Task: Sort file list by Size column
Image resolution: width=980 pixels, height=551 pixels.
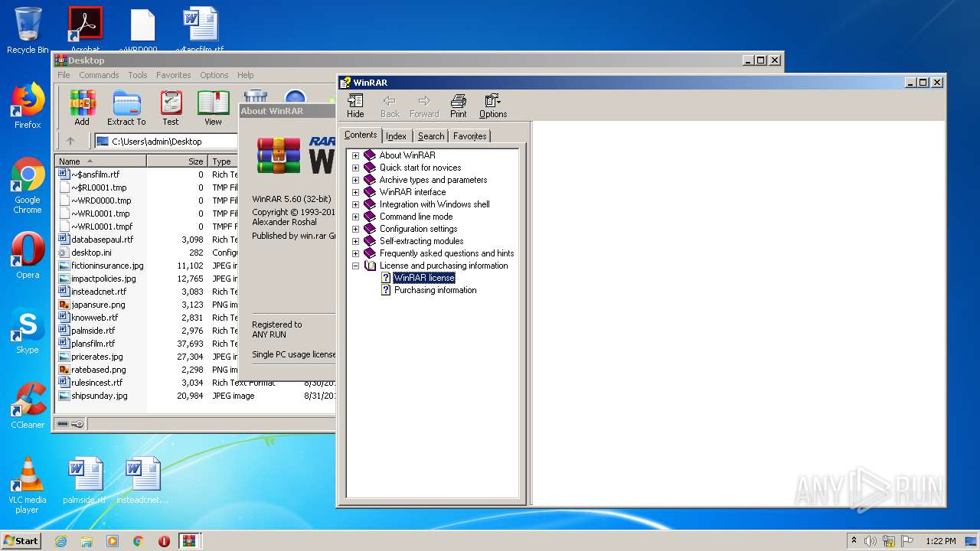Action: pyautogui.click(x=178, y=161)
